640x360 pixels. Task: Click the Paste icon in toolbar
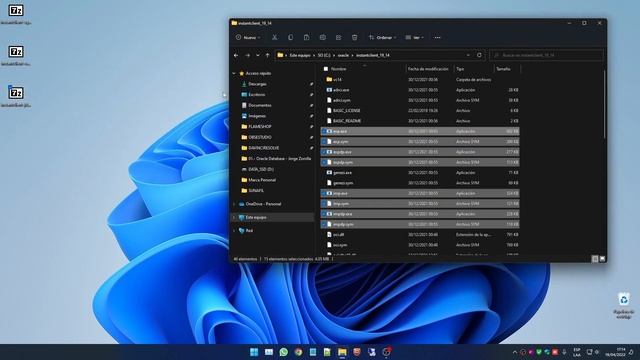point(307,37)
